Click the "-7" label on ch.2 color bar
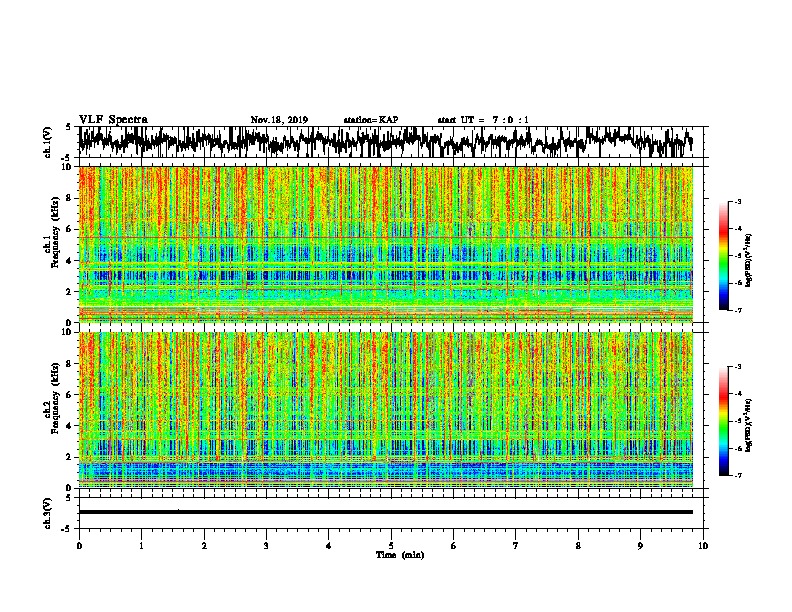 [738, 476]
